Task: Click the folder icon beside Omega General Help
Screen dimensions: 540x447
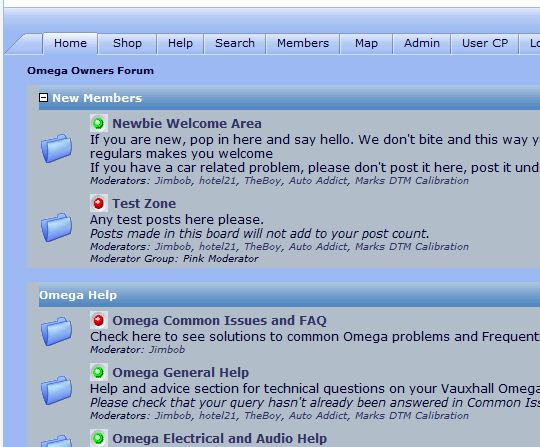Action: coord(56,391)
